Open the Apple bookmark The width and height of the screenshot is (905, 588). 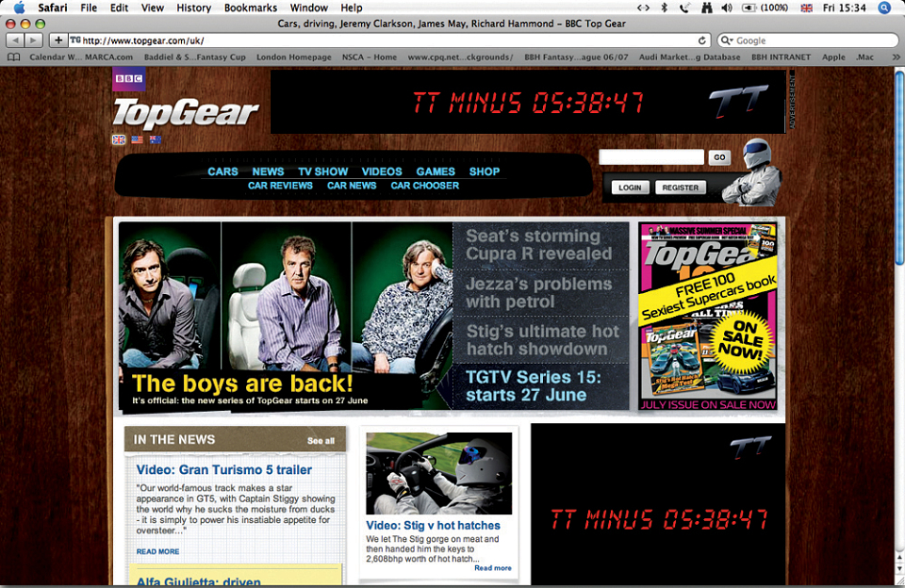(833, 57)
